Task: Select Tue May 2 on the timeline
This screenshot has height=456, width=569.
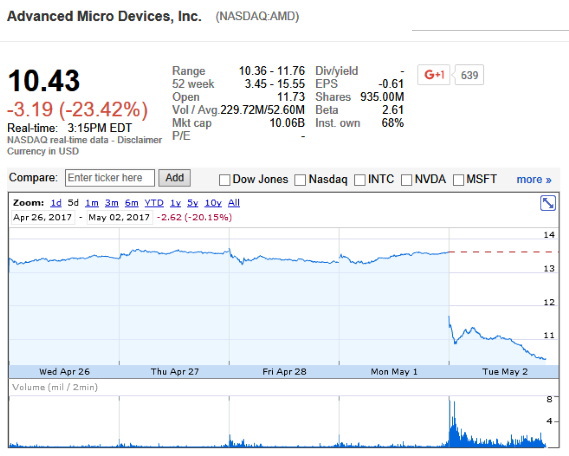Action: point(505,372)
